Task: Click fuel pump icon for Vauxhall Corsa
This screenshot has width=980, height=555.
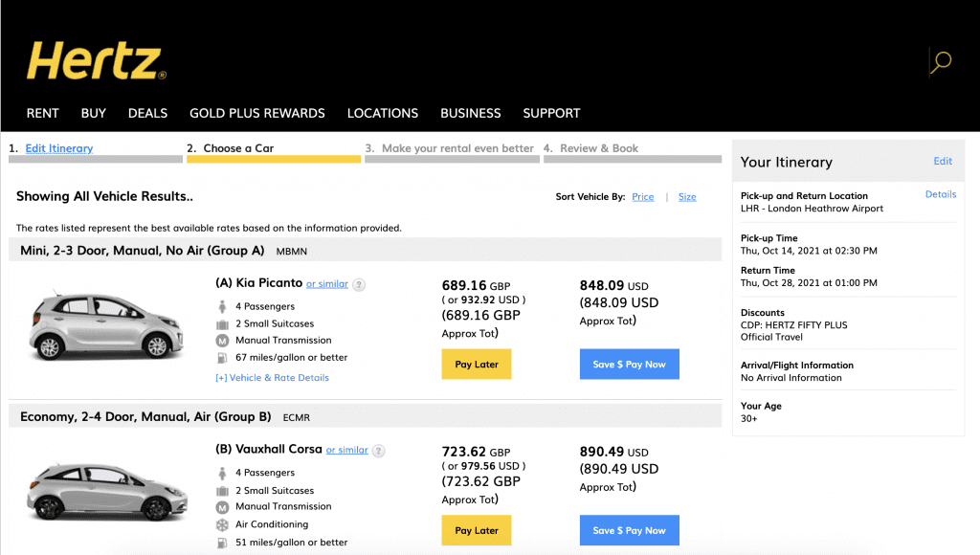Action: pos(222,543)
